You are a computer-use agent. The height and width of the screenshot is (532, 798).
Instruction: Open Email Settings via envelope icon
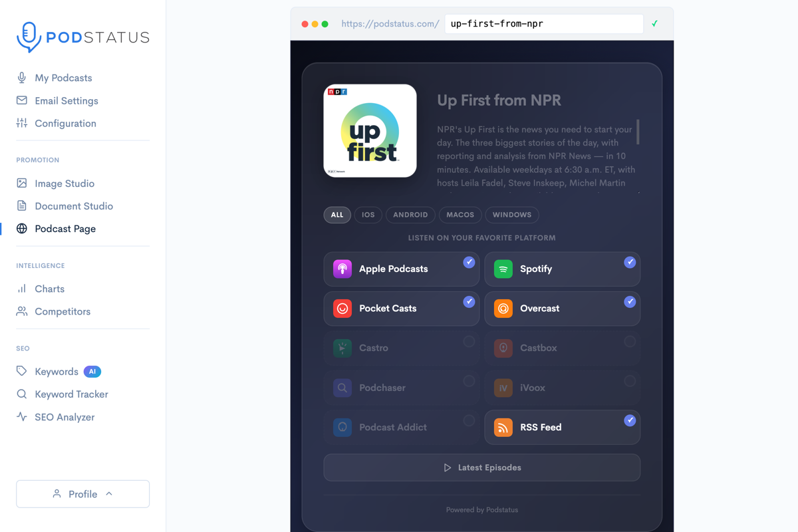(x=22, y=100)
